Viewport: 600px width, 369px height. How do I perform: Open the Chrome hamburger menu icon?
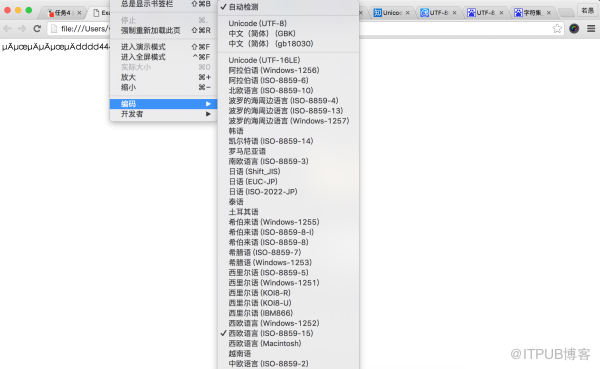pos(591,28)
